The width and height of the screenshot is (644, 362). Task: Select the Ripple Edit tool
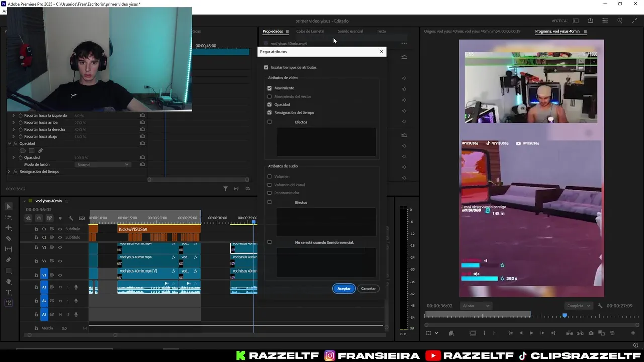9,228
